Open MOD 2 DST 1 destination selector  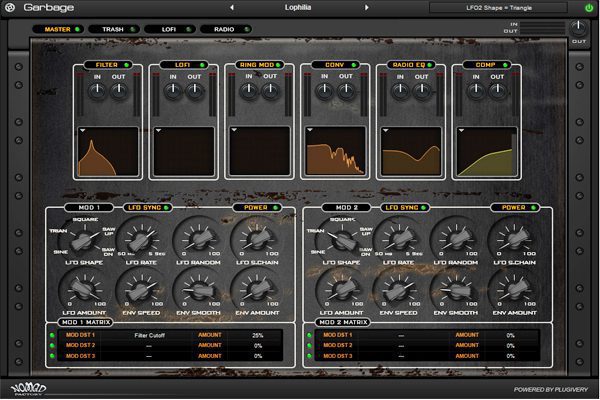pos(401,335)
